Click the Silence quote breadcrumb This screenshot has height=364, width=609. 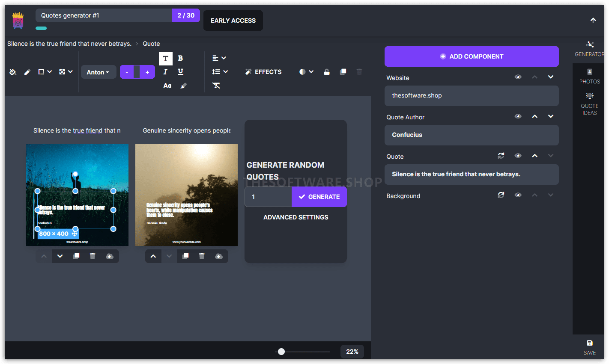tap(69, 44)
